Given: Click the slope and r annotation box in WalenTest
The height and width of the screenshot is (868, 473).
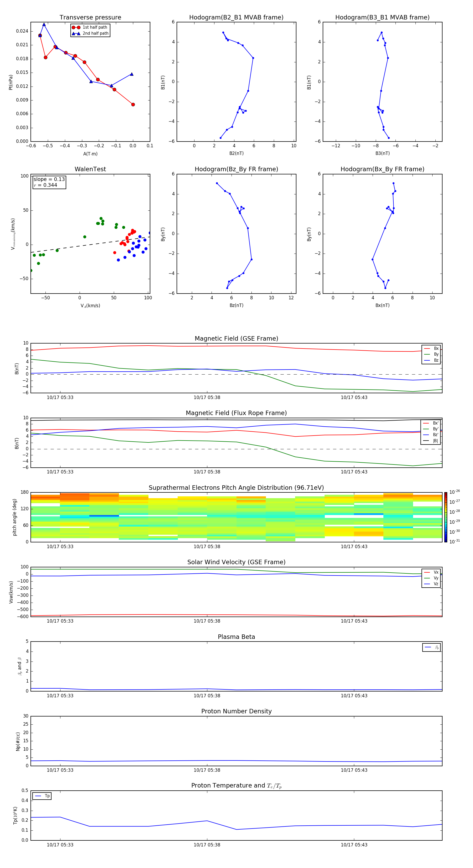Looking at the screenshot, I should point(49,182).
